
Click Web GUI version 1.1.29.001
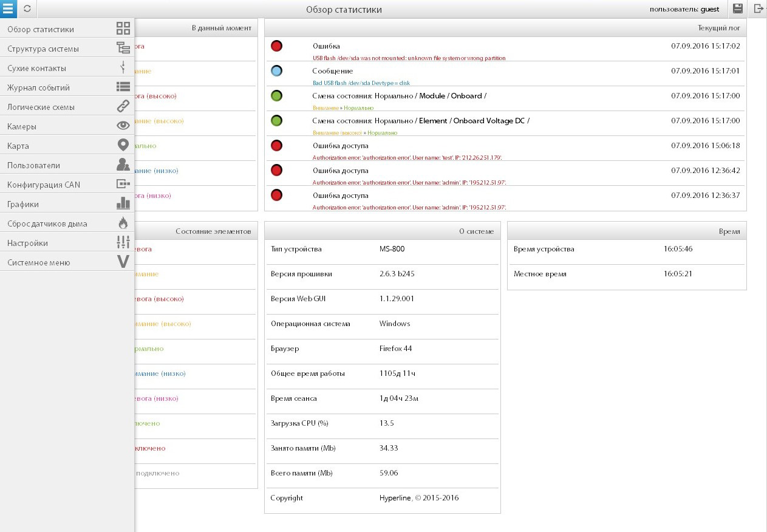397,299
